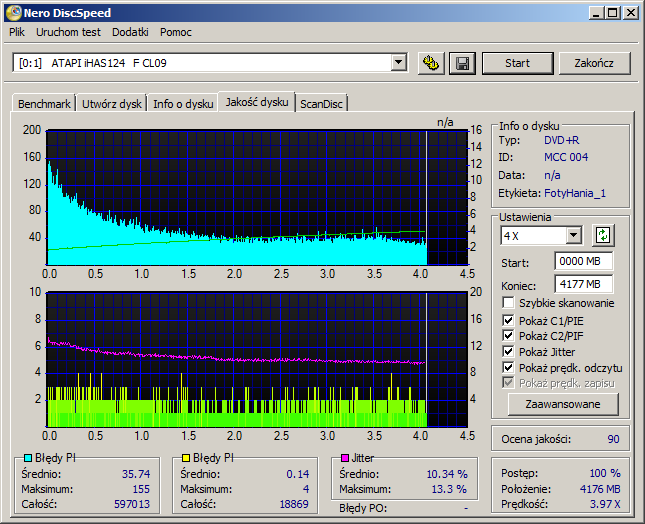Click the Start 0000 MB field
Screen dimensions: 645x524
coord(583,261)
